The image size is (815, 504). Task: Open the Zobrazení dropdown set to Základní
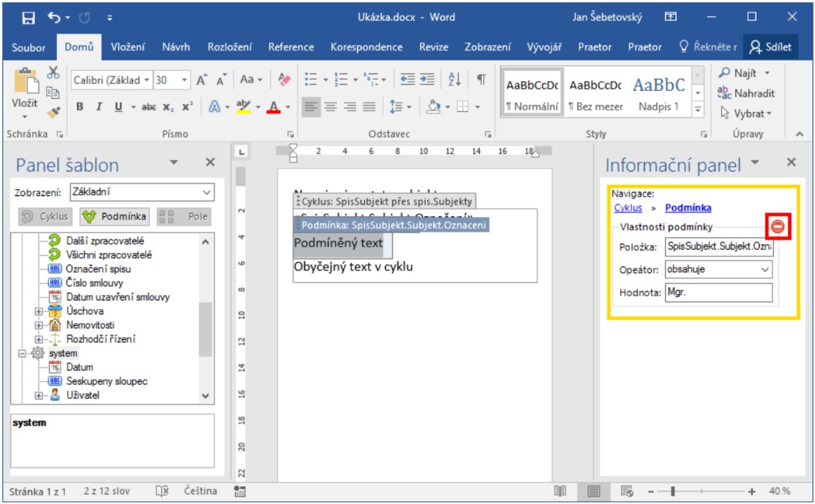tap(142, 192)
